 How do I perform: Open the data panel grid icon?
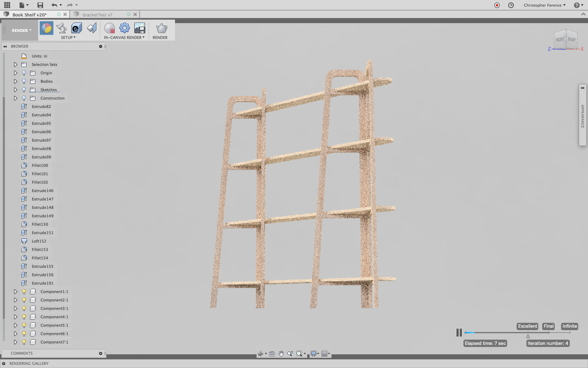tap(7, 5)
